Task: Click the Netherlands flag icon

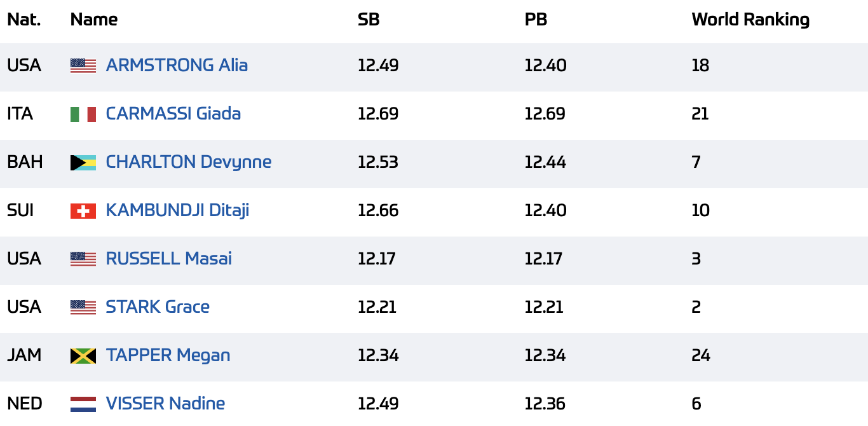Action: point(83,404)
